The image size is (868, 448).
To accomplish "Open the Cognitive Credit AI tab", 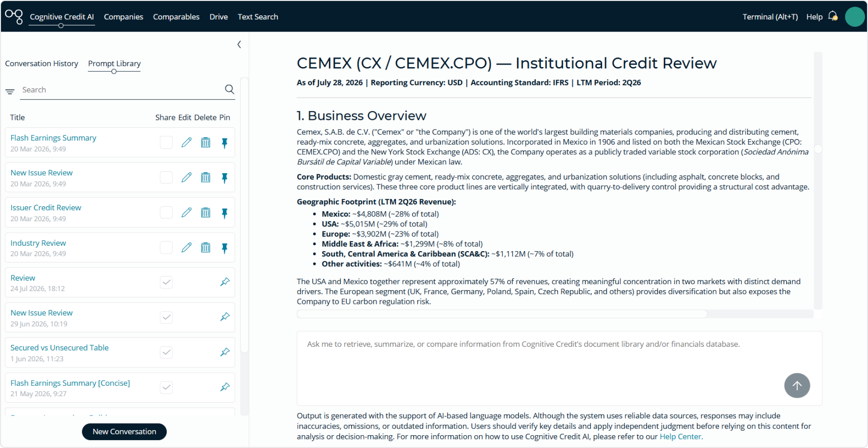I will tap(62, 17).
